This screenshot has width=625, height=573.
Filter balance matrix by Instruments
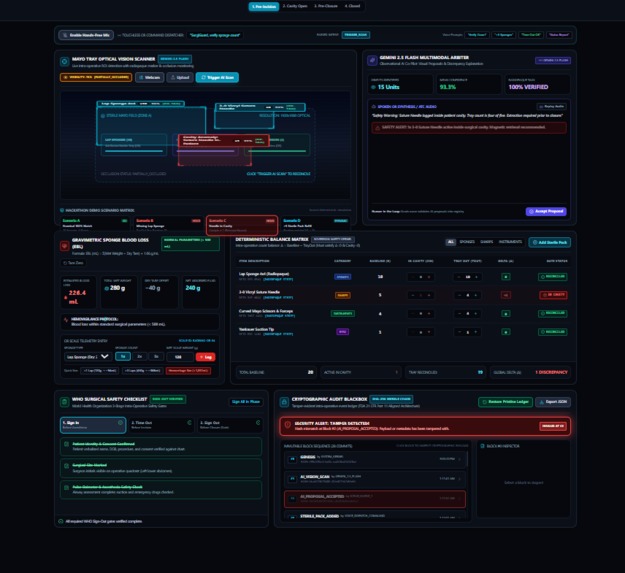(x=511, y=242)
